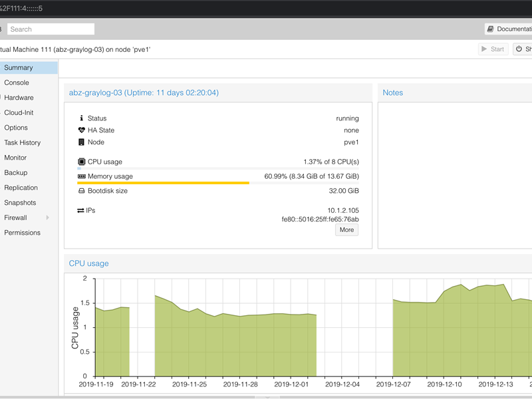Go to the Hardware section
532x399 pixels.
click(19, 98)
